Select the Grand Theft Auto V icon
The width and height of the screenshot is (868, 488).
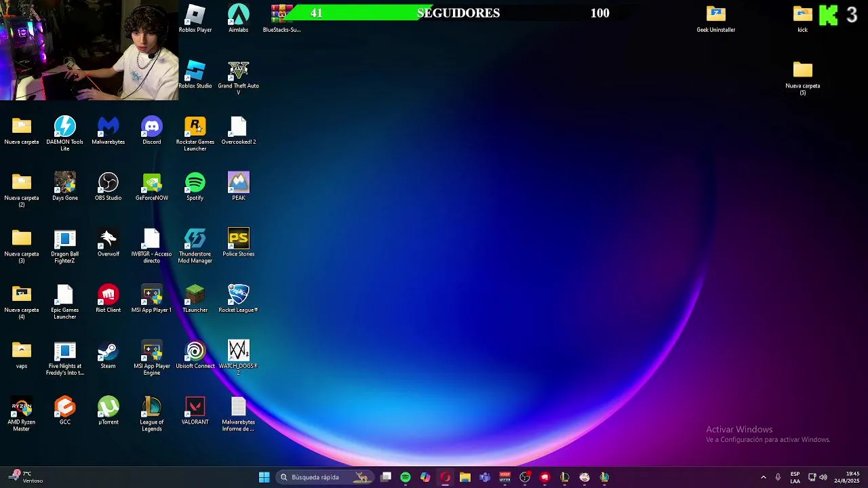(238, 77)
